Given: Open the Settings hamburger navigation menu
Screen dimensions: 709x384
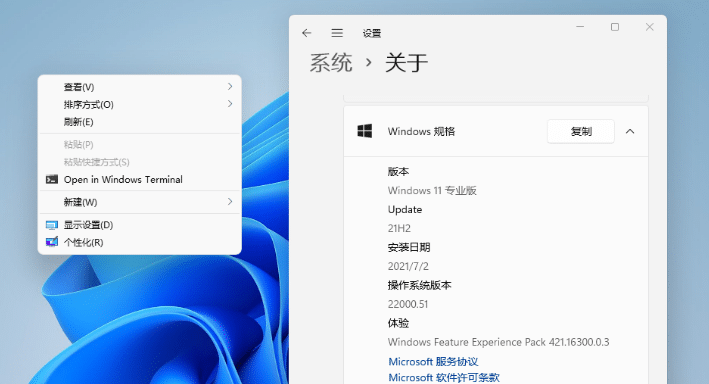Looking at the screenshot, I should pos(337,33).
